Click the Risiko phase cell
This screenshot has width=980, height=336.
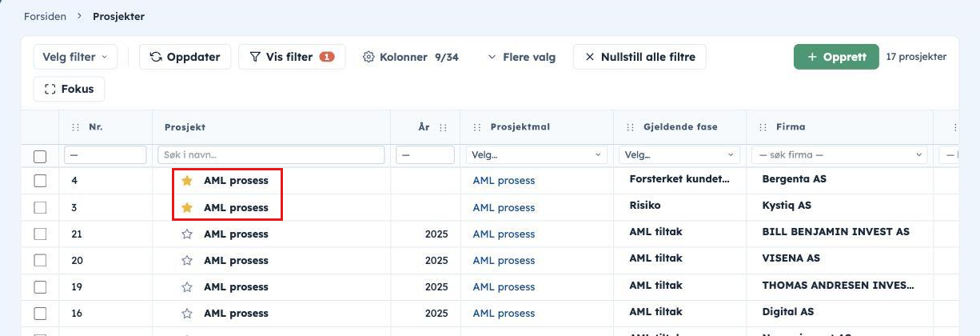(645, 206)
